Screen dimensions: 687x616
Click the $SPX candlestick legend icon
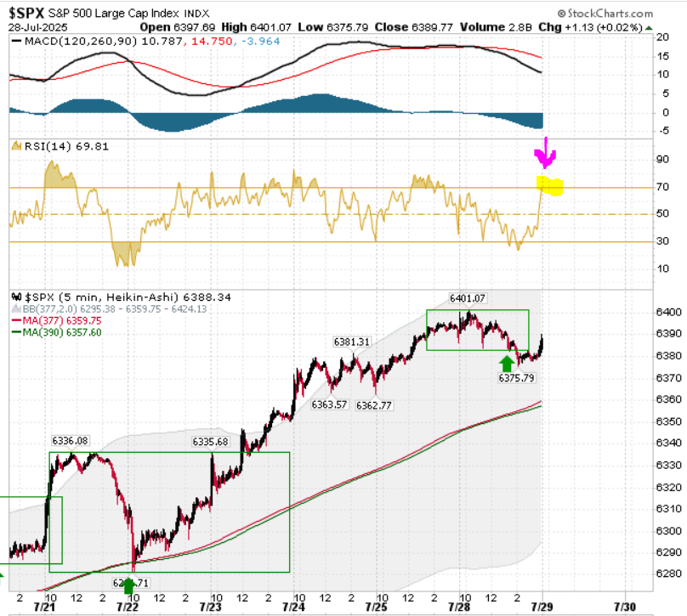pos(17,297)
